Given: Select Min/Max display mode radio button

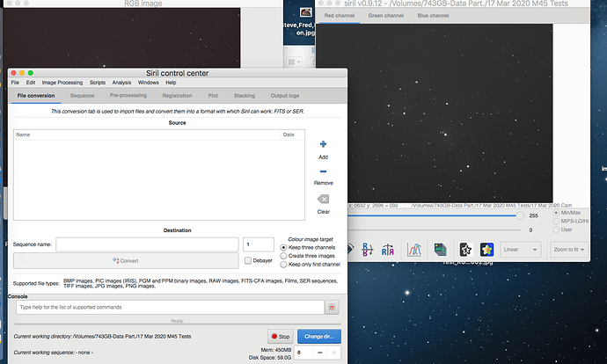Looking at the screenshot, I should (x=556, y=213).
